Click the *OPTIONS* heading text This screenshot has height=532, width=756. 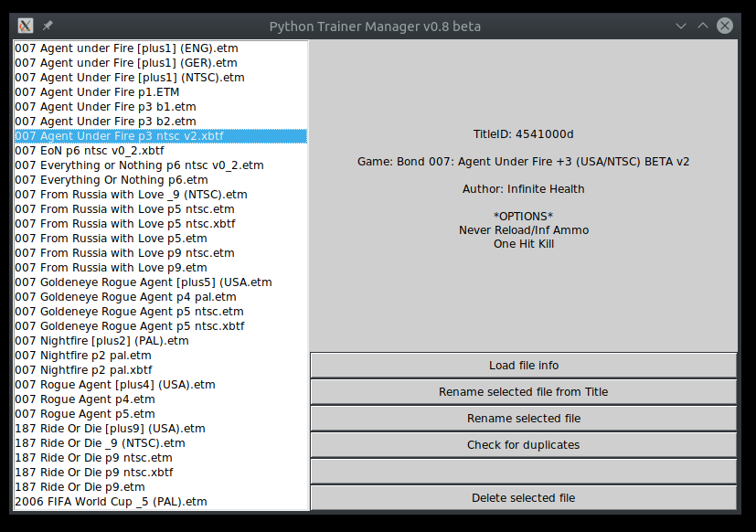click(524, 216)
